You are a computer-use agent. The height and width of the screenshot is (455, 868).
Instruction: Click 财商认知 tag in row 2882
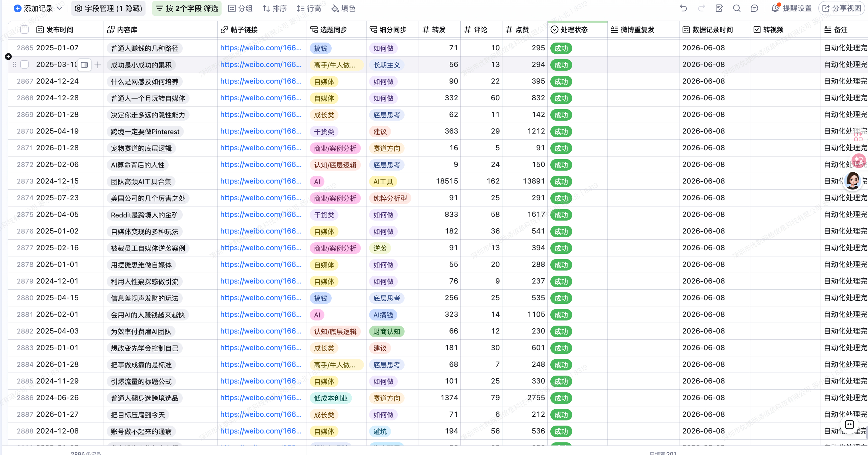387,332
